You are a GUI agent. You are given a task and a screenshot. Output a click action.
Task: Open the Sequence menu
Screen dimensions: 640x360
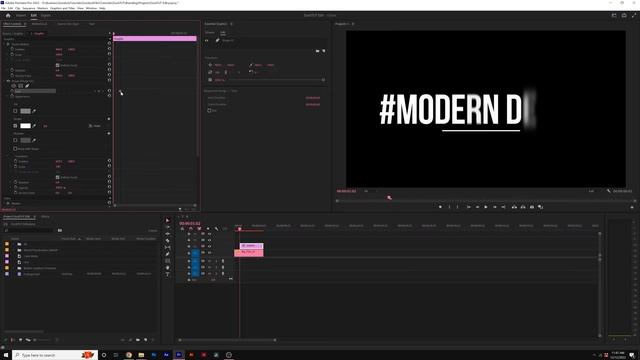[29, 8]
